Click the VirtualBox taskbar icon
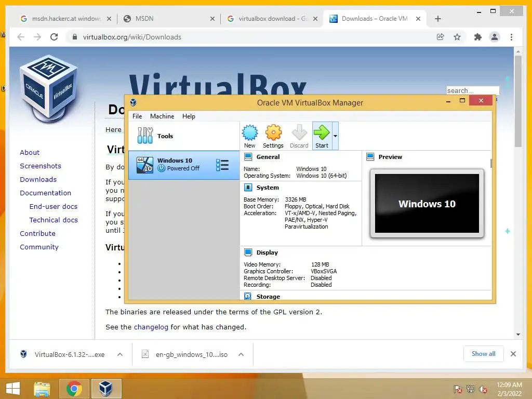The image size is (532, 399). pyautogui.click(x=106, y=389)
